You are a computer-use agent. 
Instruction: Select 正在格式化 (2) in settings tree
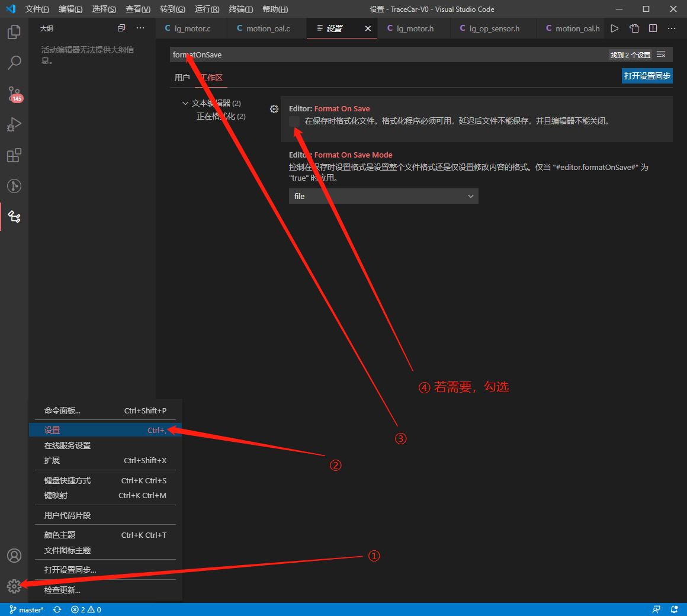point(221,117)
